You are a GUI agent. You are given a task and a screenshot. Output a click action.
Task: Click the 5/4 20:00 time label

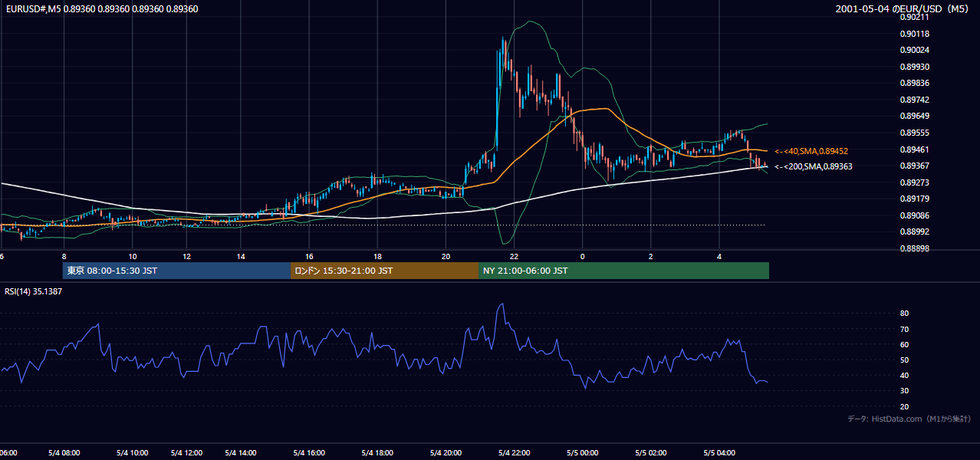446,453
